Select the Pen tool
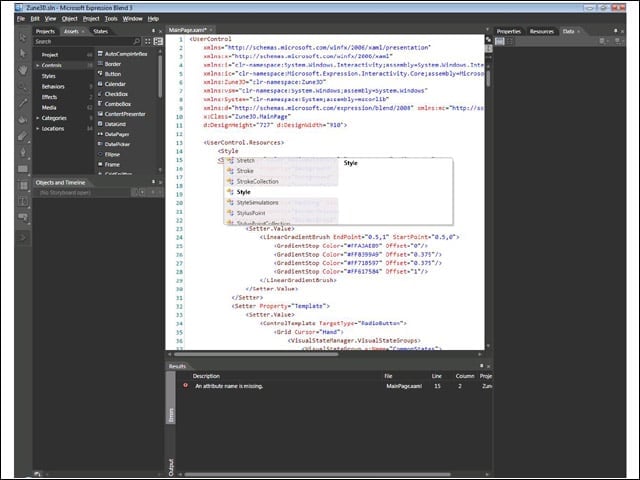 tap(23, 152)
